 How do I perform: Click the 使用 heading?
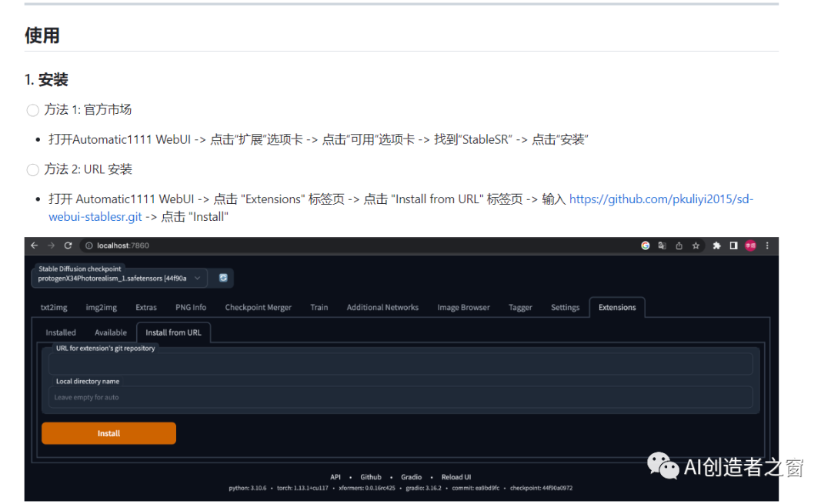point(42,35)
